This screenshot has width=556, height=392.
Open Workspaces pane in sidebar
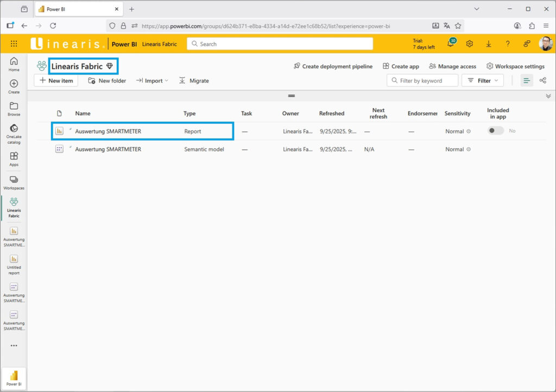click(14, 182)
